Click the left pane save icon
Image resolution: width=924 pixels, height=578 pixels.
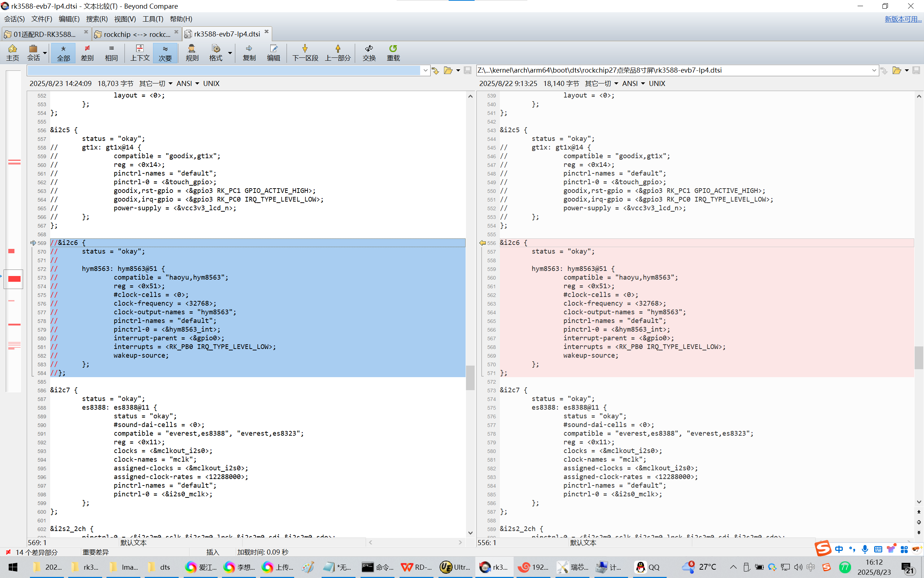[x=467, y=70]
